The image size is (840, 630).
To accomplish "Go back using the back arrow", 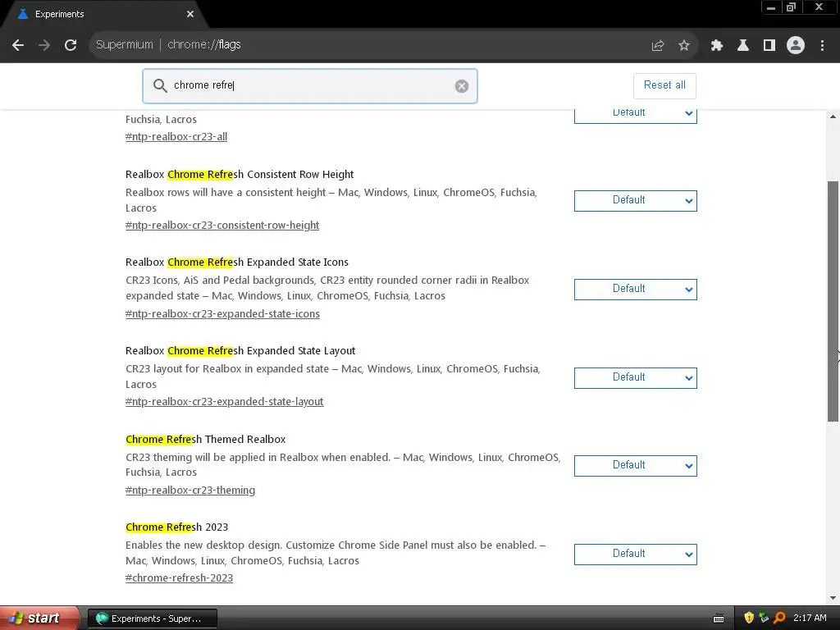I will 18,45.
